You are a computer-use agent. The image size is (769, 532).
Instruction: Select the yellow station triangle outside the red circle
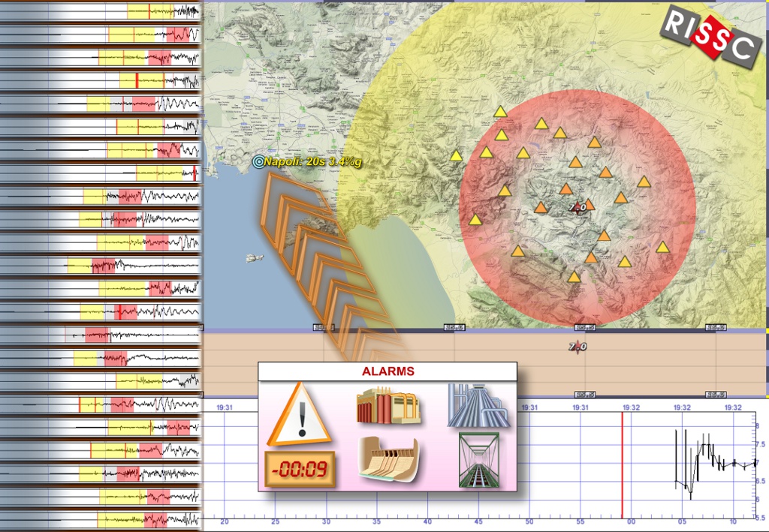pyautogui.click(x=456, y=156)
